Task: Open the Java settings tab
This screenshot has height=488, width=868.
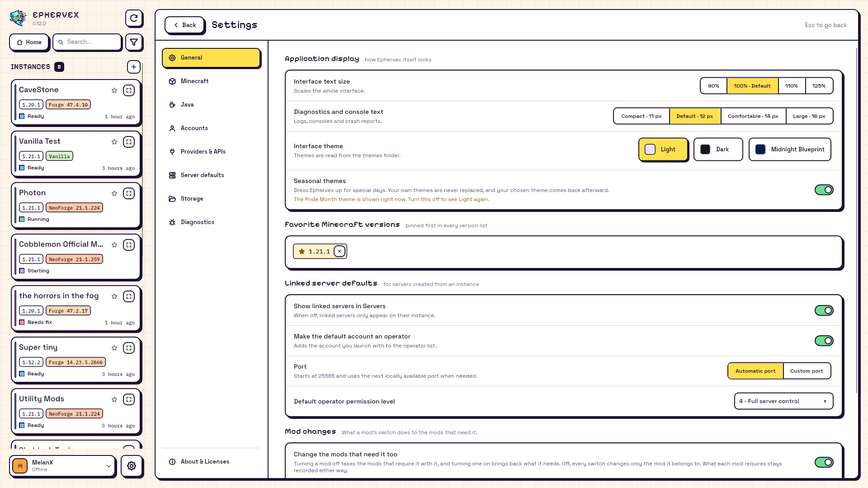Action: click(x=211, y=105)
